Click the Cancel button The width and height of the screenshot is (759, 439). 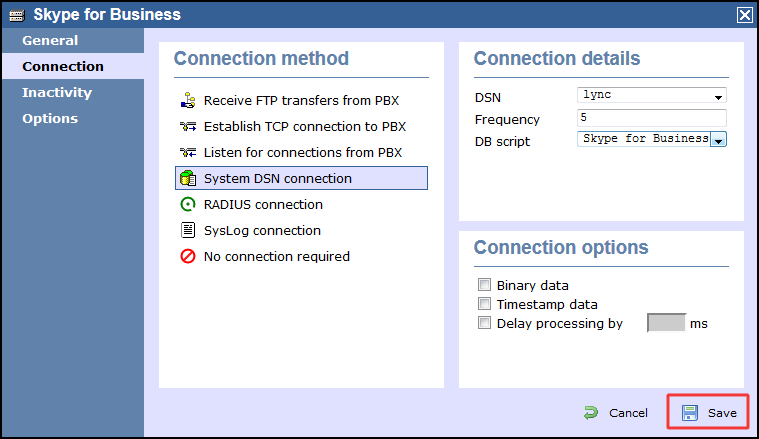click(x=616, y=413)
